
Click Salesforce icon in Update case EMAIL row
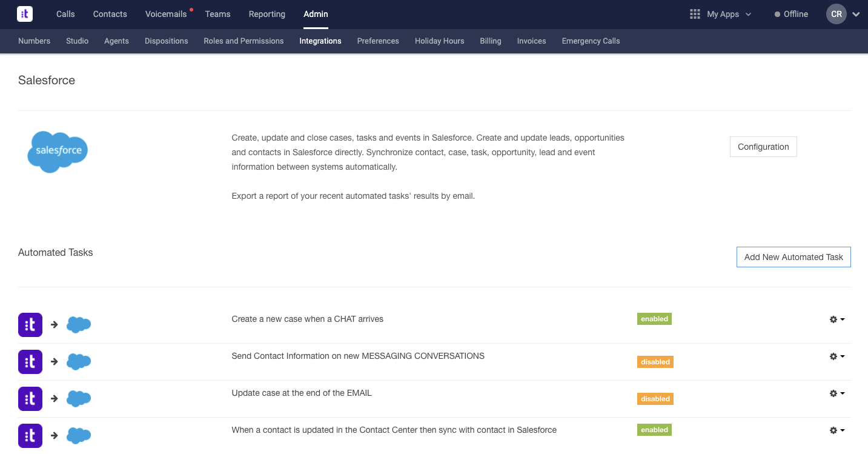pos(79,399)
